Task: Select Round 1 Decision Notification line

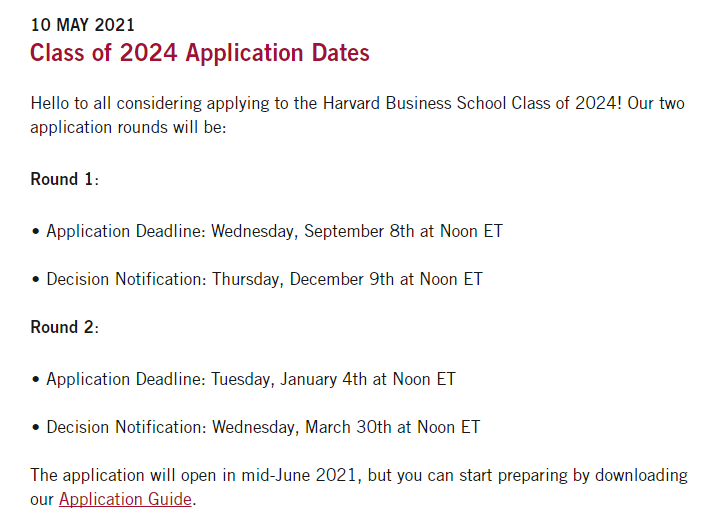Action: point(257,279)
